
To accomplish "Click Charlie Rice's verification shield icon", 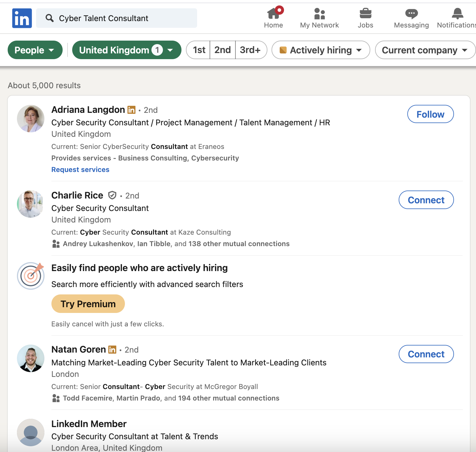I will pyautogui.click(x=112, y=195).
